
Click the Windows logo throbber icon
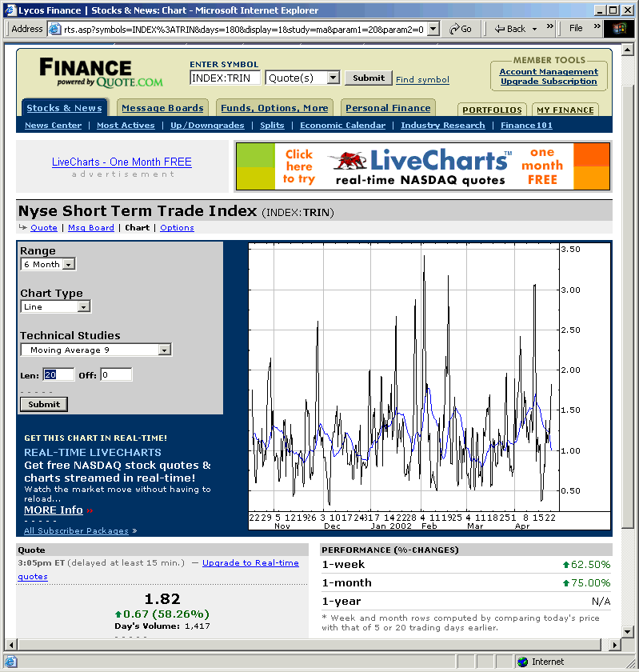(x=619, y=29)
